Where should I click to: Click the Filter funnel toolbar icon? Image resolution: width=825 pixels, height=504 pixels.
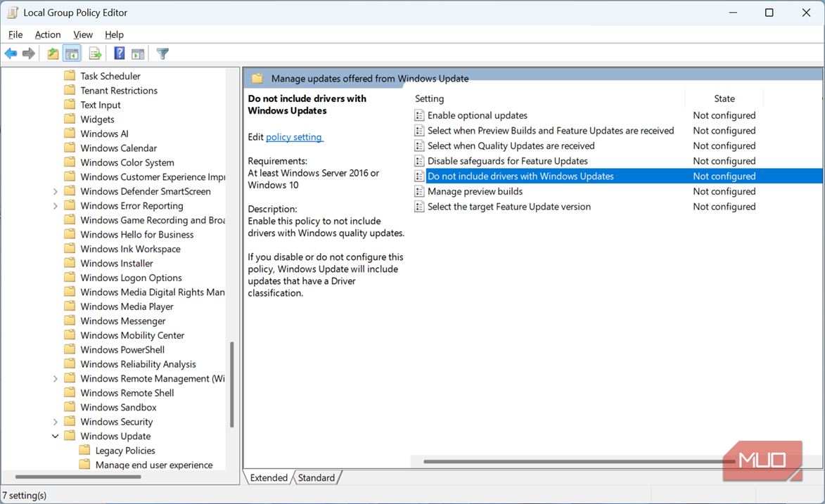pos(162,53)
